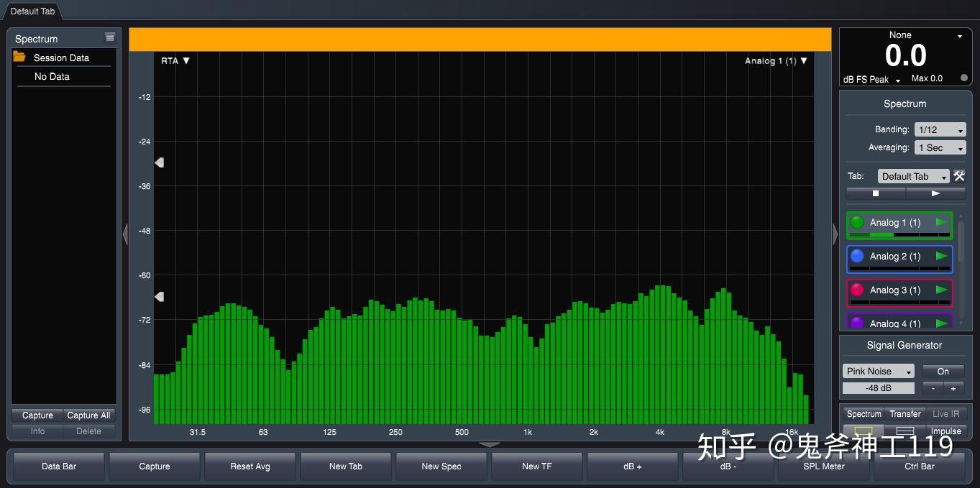
Task: Run the Analog 2 (1) measurement
Action: coord(941,256)
